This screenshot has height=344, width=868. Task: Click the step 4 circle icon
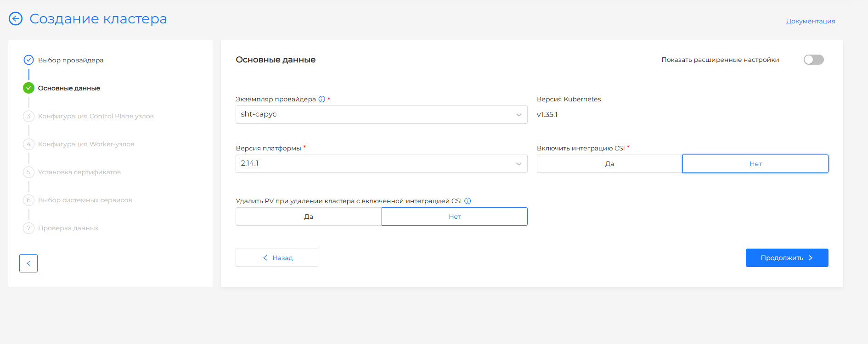tap(28, 144)
